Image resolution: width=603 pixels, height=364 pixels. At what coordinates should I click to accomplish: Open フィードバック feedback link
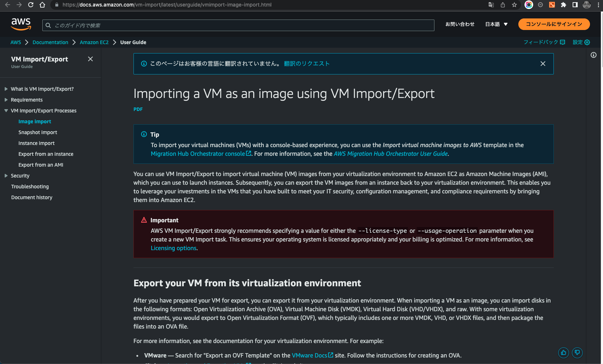[544, 42]
